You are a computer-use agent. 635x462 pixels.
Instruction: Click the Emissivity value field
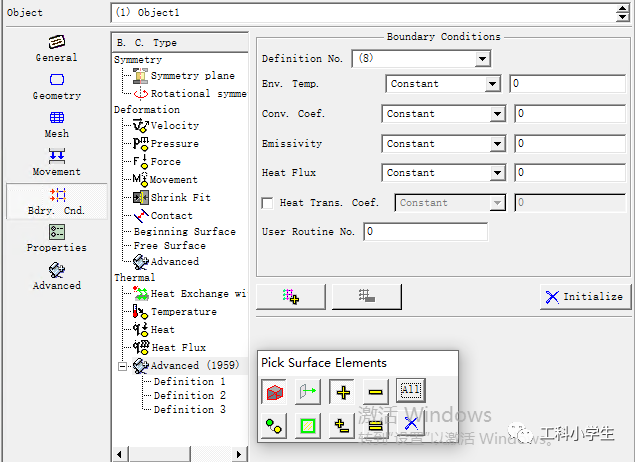(x=570, y=144)
